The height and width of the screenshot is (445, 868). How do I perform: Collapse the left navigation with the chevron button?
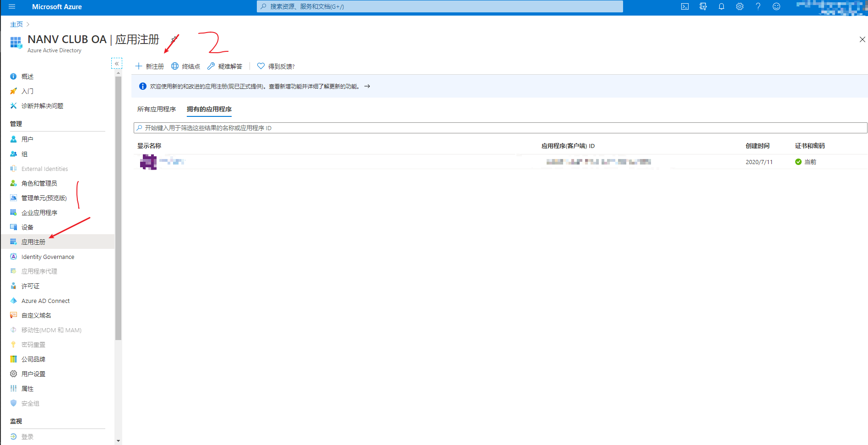pyautogui.click(x=117, y=63)
